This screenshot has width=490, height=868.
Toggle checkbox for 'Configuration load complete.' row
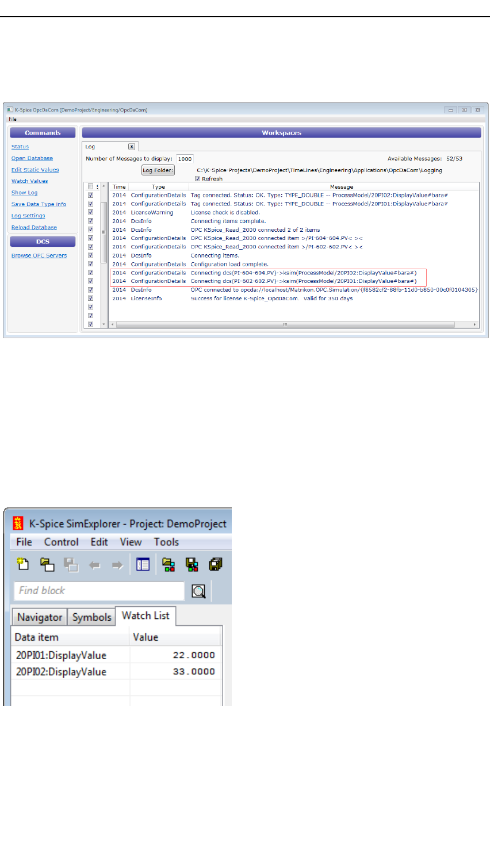pyautogui.click(x=90, y=264)
